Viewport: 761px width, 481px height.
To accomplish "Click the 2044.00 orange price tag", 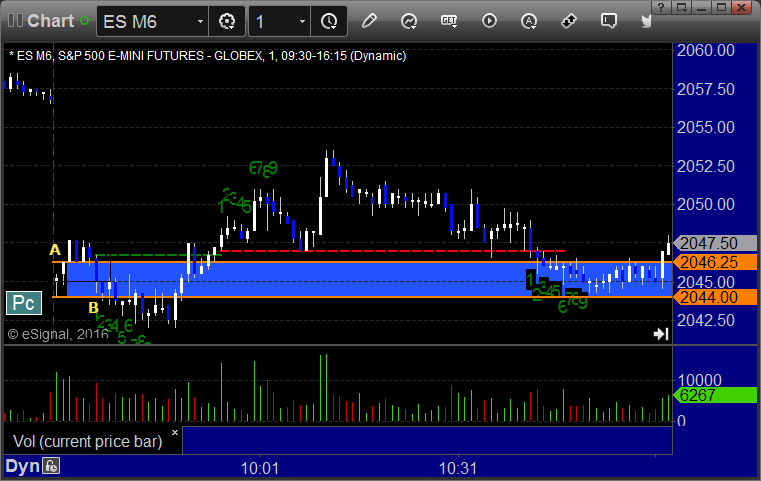I will click(x=714, y=297).
